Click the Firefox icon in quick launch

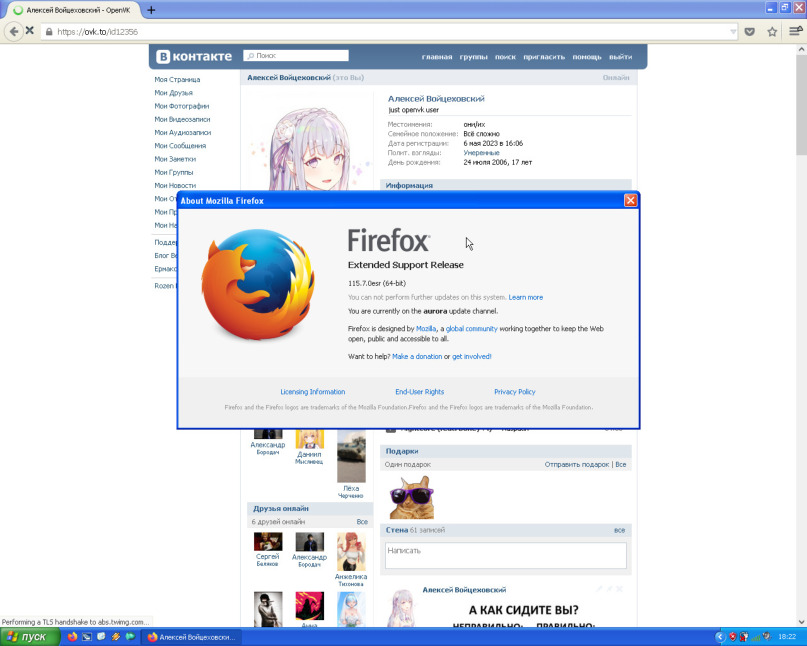pos(72,637)
